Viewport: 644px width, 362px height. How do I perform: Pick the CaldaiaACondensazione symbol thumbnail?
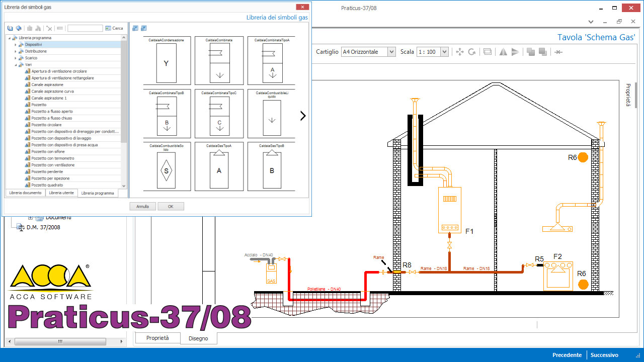pyautogui.click(x=167, y=60)
